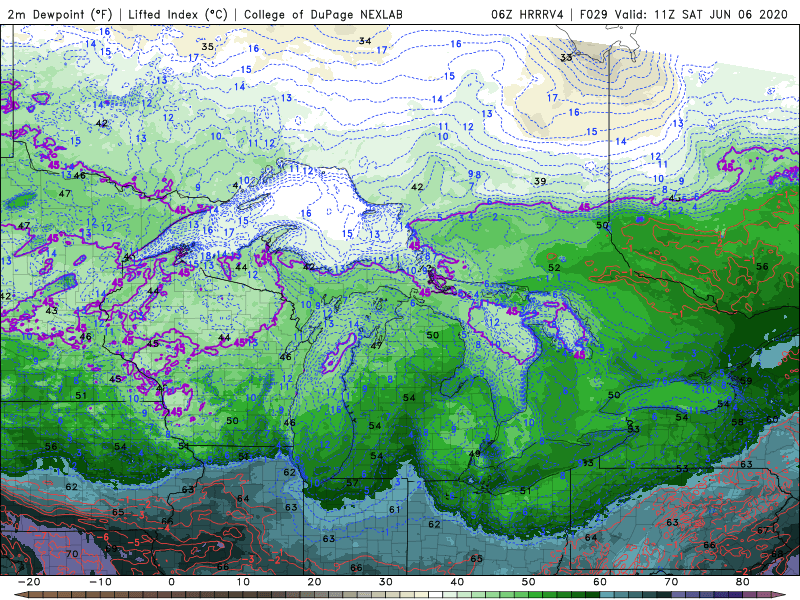Click the "06Z HRRRV4" model run label

(x=527, y=14)
